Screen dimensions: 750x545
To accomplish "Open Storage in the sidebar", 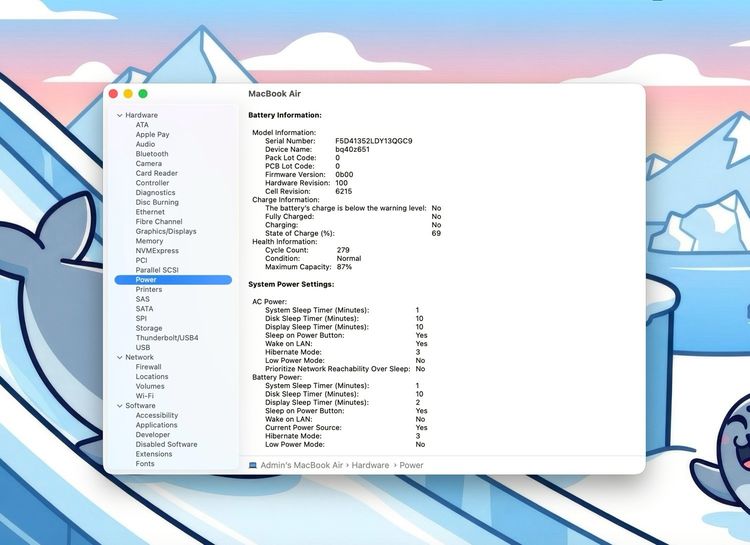I will (x=148, y=328).
